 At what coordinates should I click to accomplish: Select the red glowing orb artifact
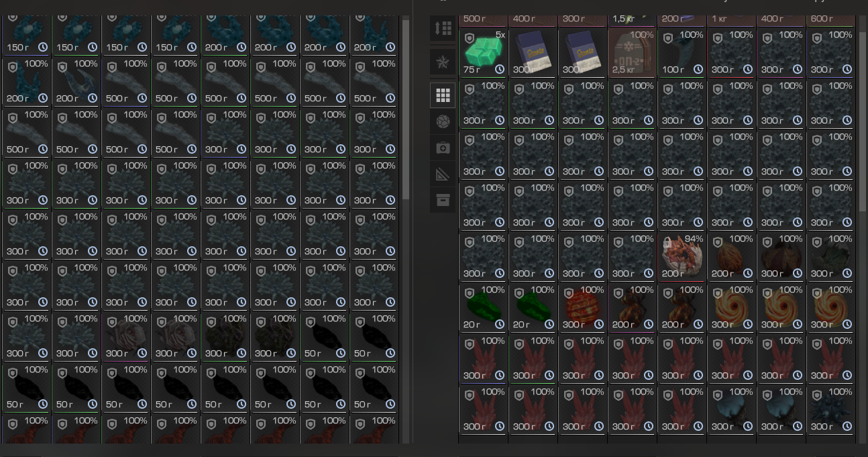tap(583, 307)
